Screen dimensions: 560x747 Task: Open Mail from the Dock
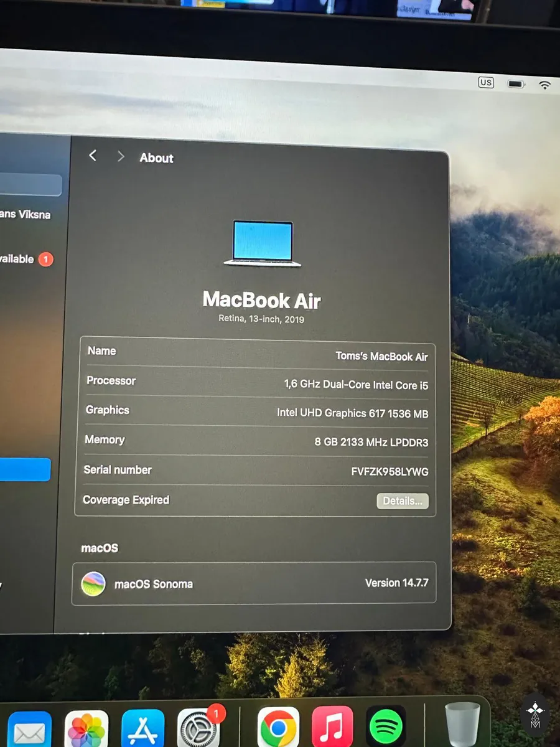[30, 729]
